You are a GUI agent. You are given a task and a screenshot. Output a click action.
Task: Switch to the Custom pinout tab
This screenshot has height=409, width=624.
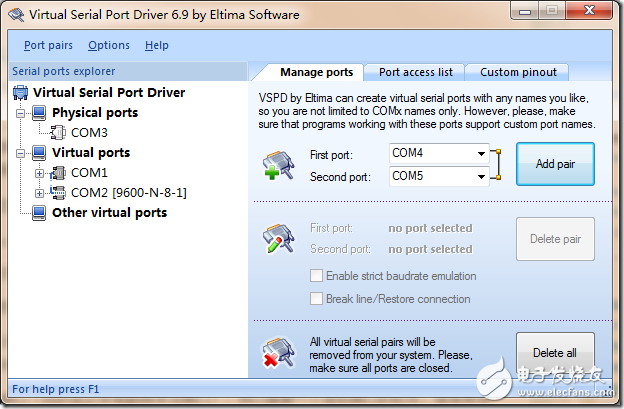pyautogui.click(x=518, y=72)
